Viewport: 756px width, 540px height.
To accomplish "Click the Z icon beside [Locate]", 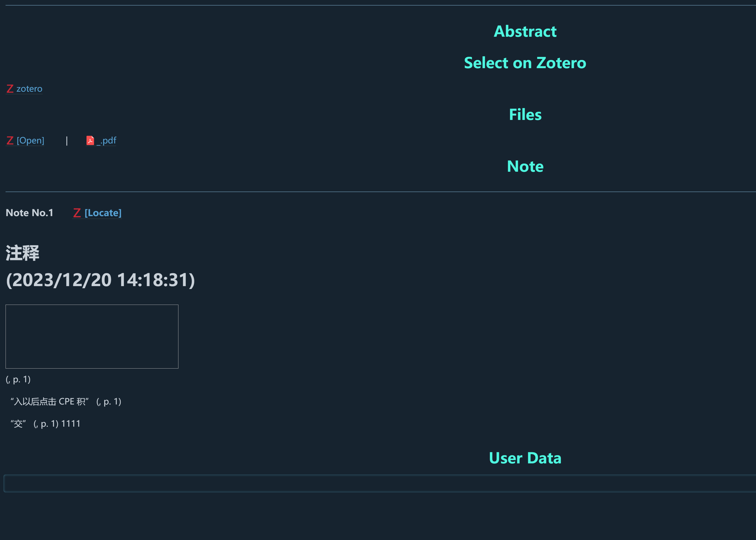I will click(x=77, y=213).
